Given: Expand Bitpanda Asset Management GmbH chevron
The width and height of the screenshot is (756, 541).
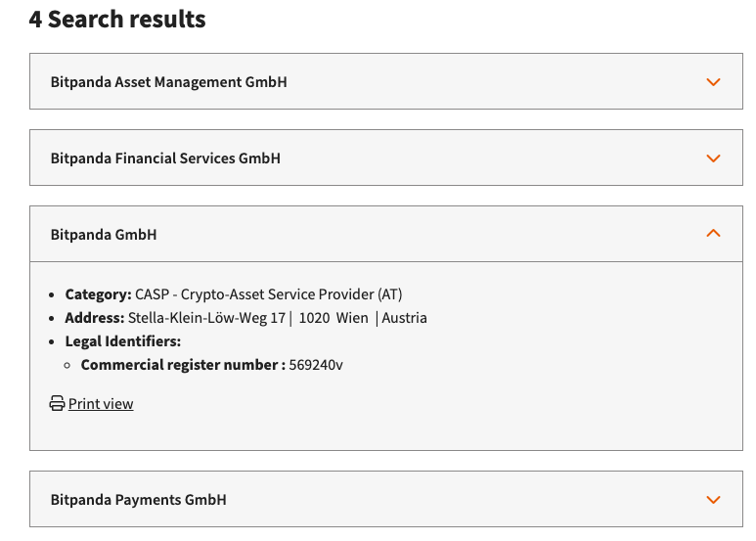Looking at the screenshot, I should tap(713, 82).
